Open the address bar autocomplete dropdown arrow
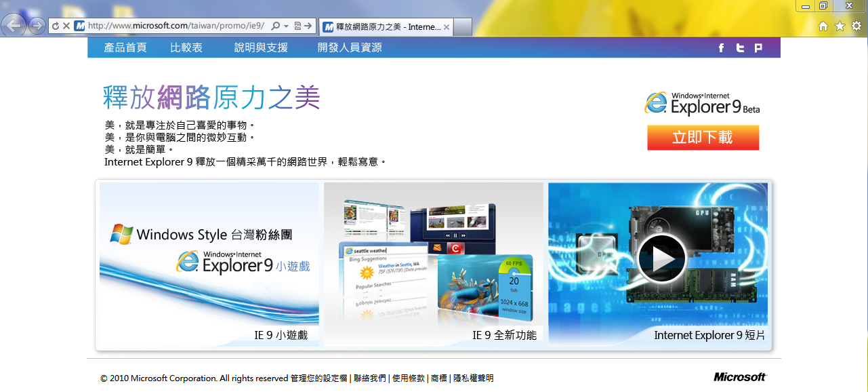 (x=287, y=26)
